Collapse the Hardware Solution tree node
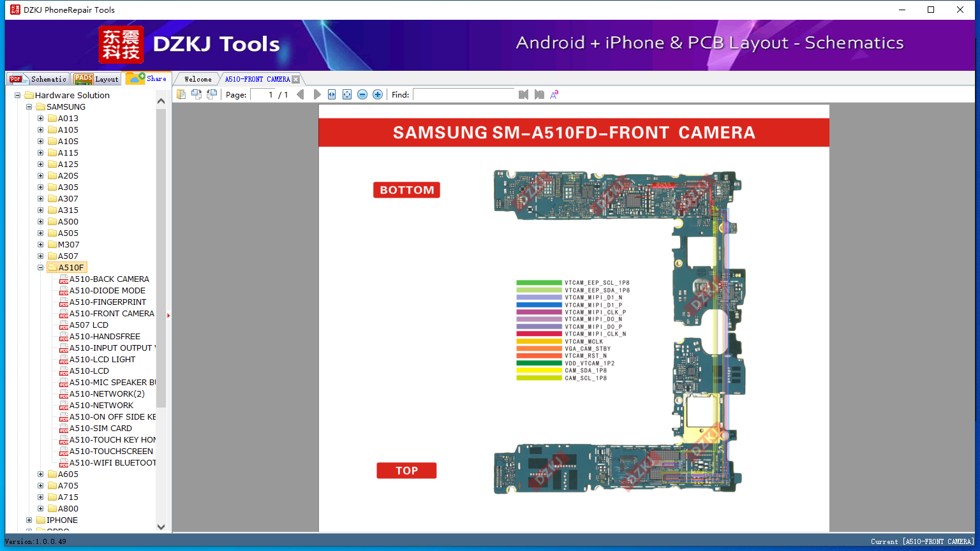Screen dimensions: 980x551 click(x=18, y=95)
